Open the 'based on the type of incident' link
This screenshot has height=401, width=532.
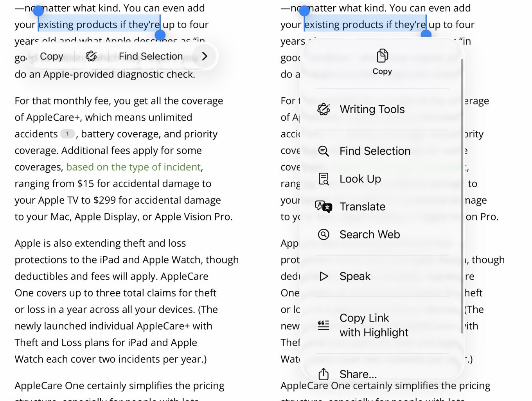(133, 167)
